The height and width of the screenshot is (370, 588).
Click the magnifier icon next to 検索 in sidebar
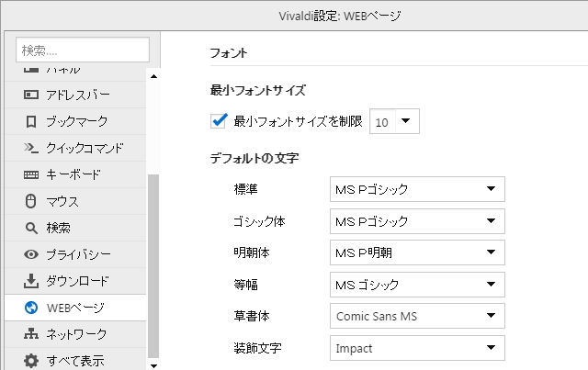pos(31,228)
